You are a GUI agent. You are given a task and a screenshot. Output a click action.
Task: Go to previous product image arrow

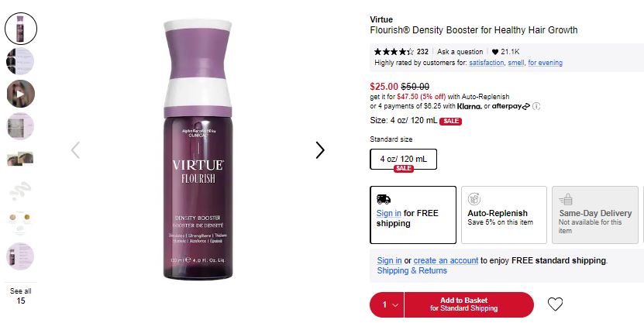pos(75,150)
